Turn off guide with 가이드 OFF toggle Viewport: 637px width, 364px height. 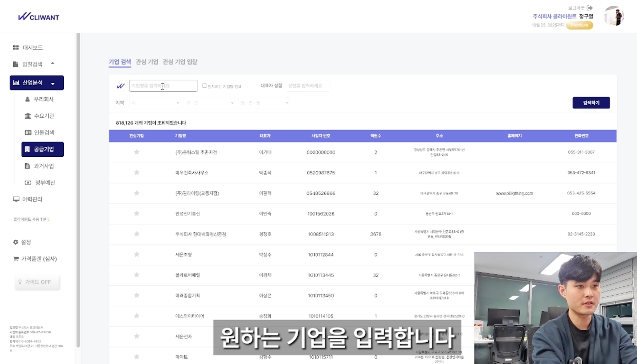tap(37, 282)
